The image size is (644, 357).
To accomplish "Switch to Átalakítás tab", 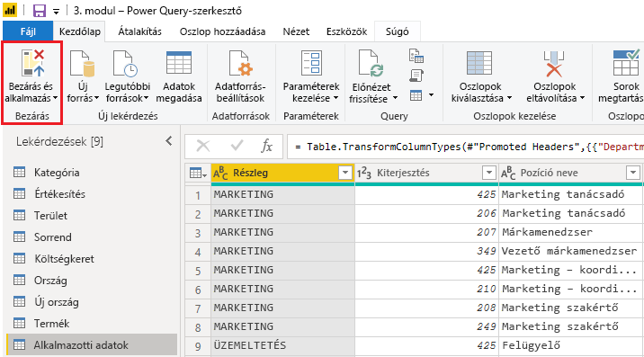I will [x=139, y=31].
